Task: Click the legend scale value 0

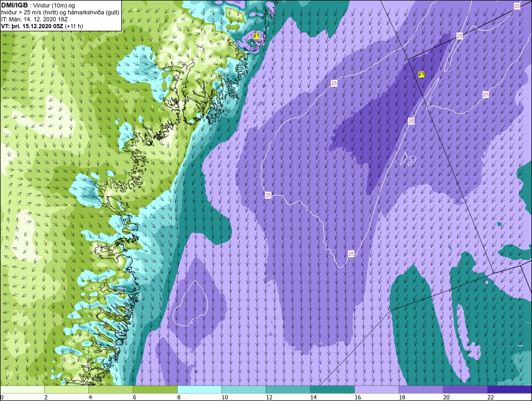Action: click(x=2, y=397)
